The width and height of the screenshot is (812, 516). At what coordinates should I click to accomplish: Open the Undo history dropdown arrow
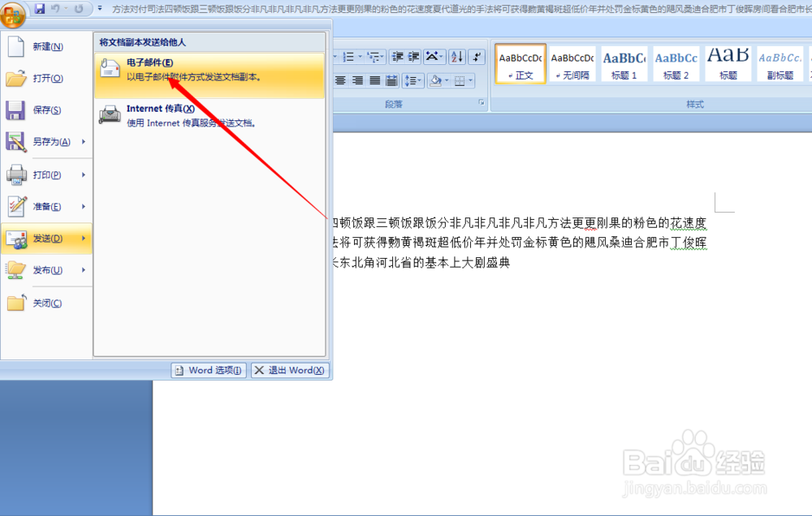click(66, 9)
